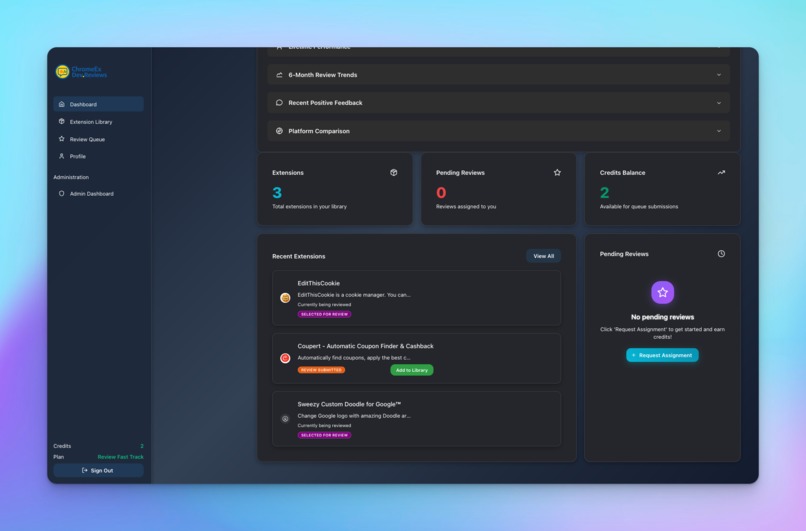Open Dashboard in the sidebar
The width and height of the screenshot is (806, 531).
pyautogui.click(x=98, y=104)
